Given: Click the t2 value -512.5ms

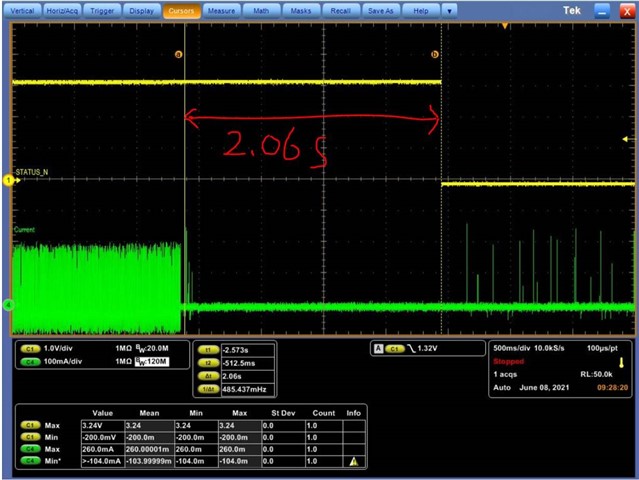Looking at the screenshot, I should click(x=248, y=363).
